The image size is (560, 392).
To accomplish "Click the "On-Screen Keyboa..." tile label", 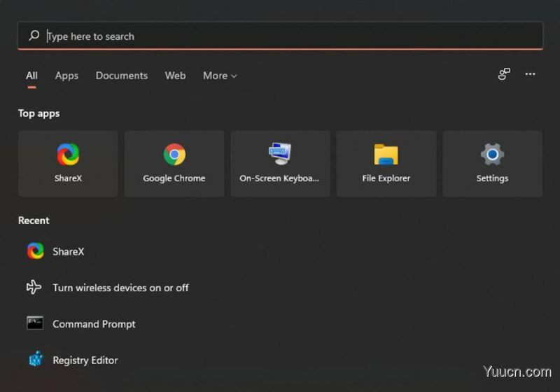I will 279,178.
